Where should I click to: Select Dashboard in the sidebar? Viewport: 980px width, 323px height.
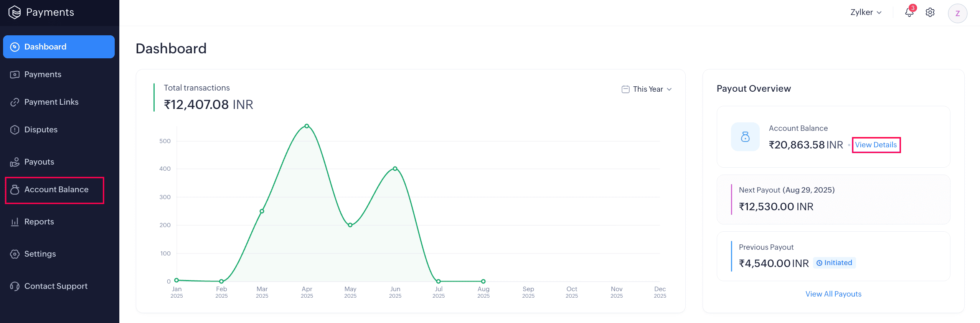[45, 46]
